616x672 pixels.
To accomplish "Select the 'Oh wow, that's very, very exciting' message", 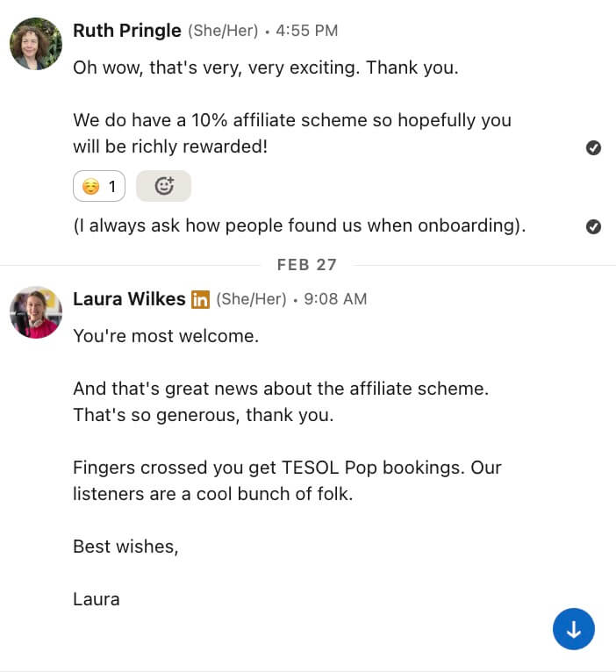I will click(265, 68).
